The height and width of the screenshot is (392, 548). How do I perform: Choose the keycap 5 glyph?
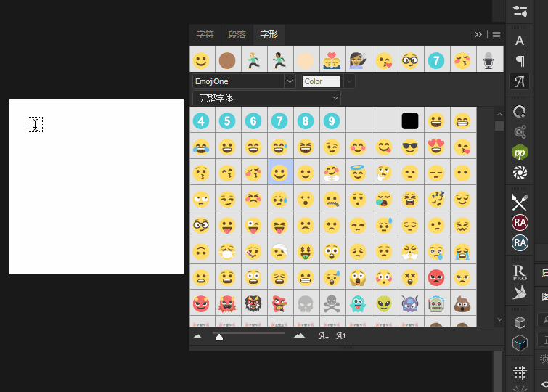pyautogui.click(x=227, y=121)
